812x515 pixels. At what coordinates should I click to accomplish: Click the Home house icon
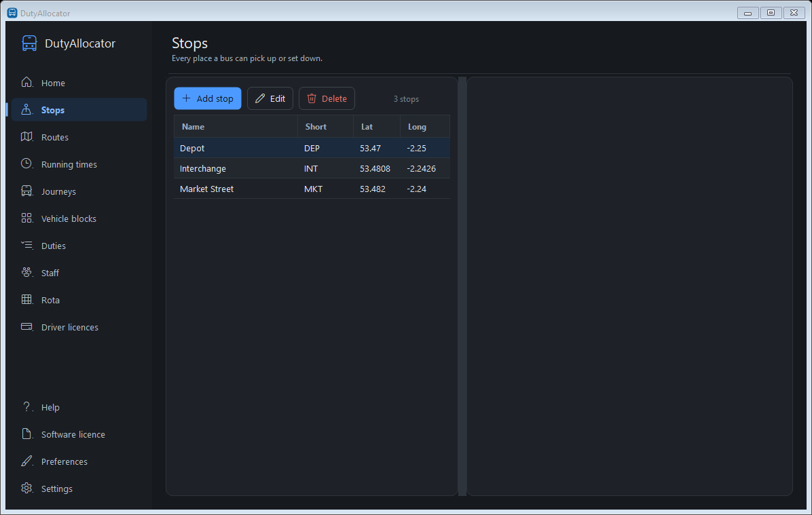click(x=27, y=82)
